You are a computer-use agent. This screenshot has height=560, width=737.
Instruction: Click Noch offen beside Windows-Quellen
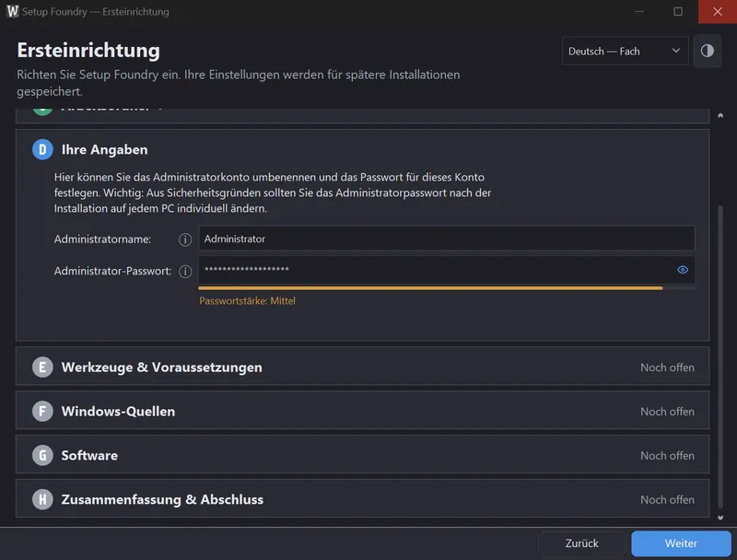click(x=667, y=412)
